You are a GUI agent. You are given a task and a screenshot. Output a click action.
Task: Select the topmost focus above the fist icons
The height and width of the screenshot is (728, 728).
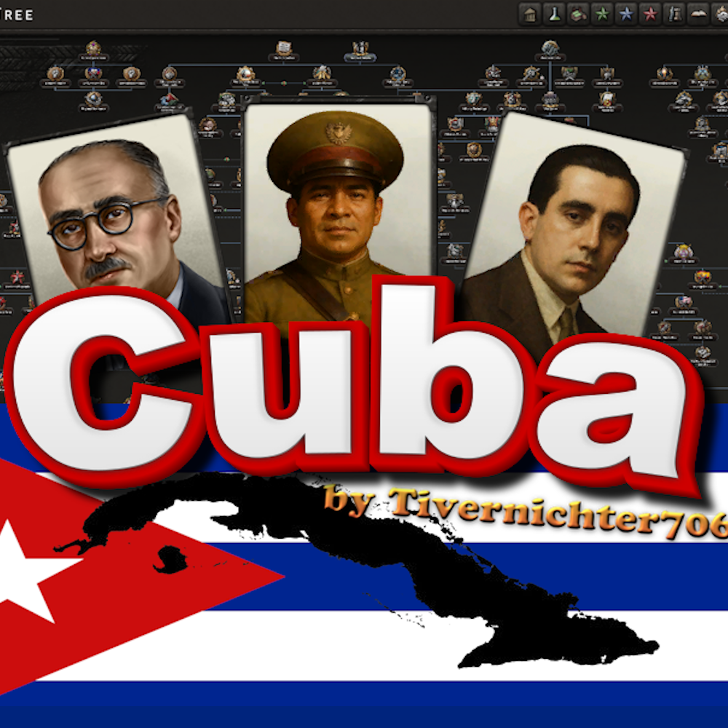point(93,49)
